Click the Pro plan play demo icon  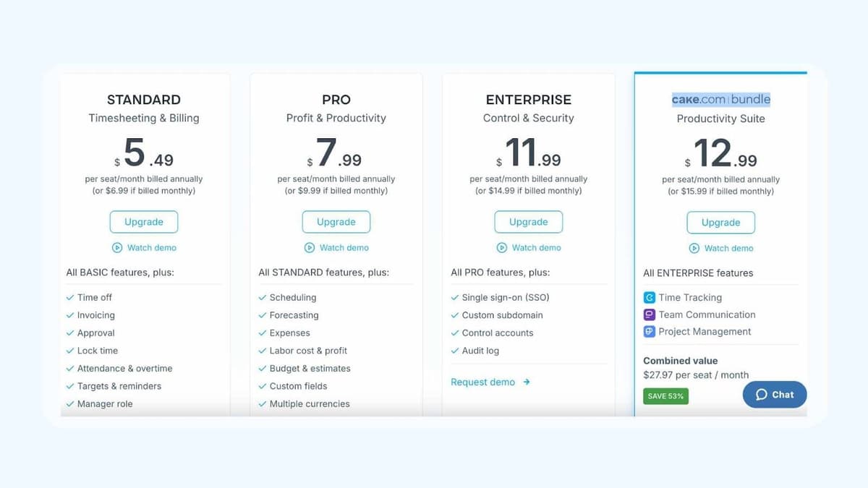310,247
